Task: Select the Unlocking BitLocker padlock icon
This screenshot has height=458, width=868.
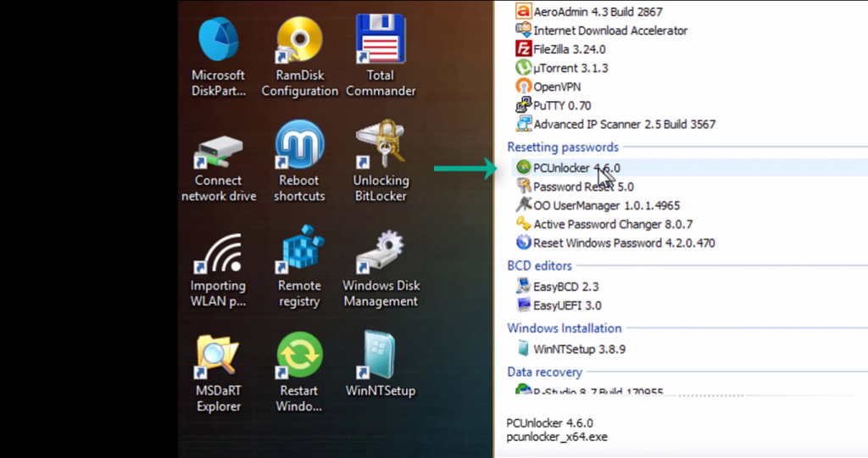Action: pyautogui.click(x=381, y=144)
